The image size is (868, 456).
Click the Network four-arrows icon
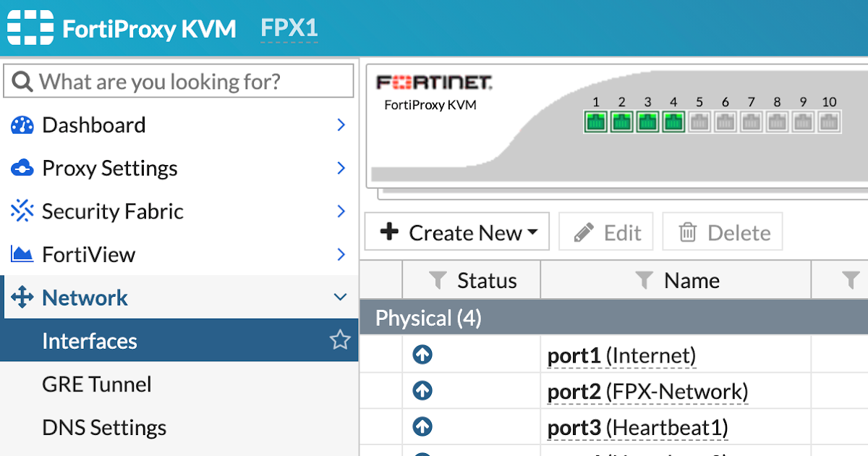(x=22, y=297)
